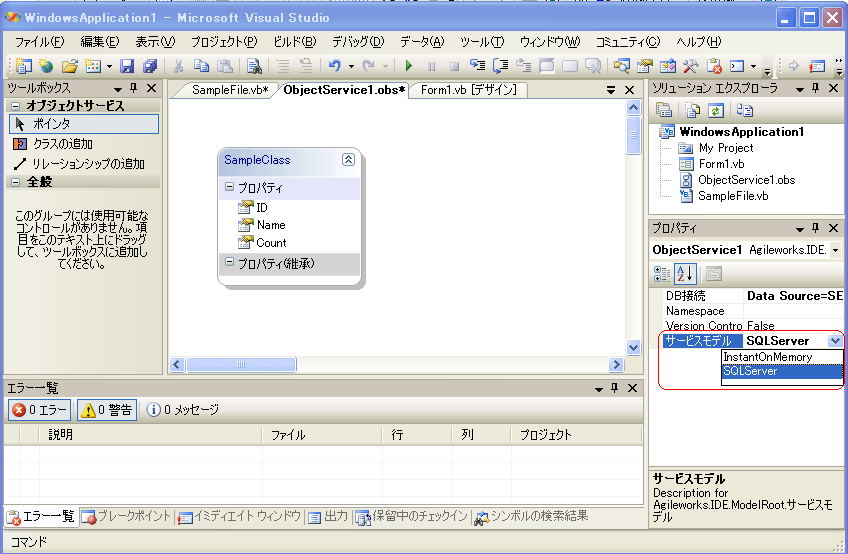The height and width of the screenshot is (554, 848).
Task: Select the DB接続 property value field
Action: 794,296
